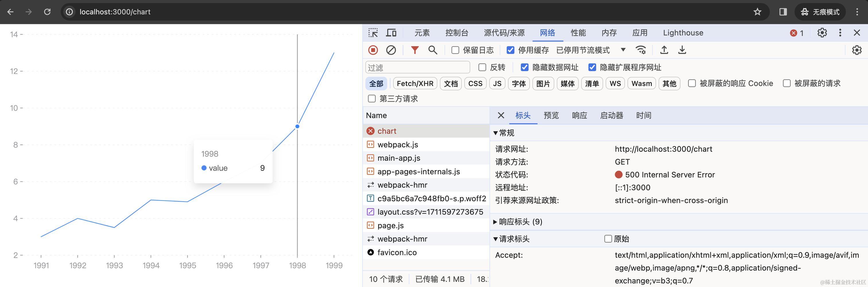Switch to the 控制台 tab

click(x=457, y=33)
